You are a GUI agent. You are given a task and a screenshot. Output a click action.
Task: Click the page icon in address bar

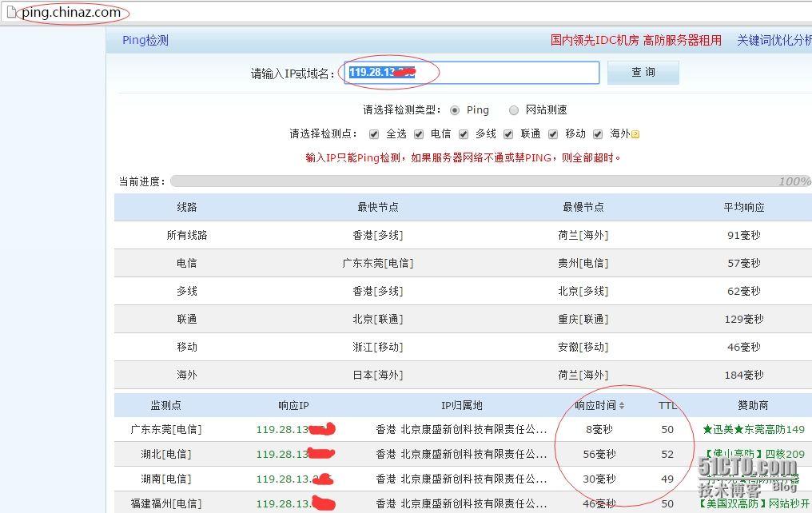(x=11, y=12)
